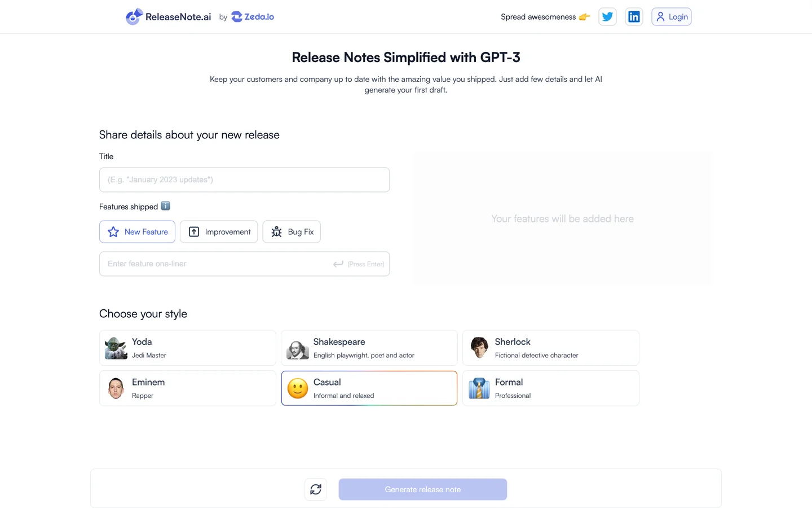Click the Login button
812x508 pixels.
pos(671,17)
